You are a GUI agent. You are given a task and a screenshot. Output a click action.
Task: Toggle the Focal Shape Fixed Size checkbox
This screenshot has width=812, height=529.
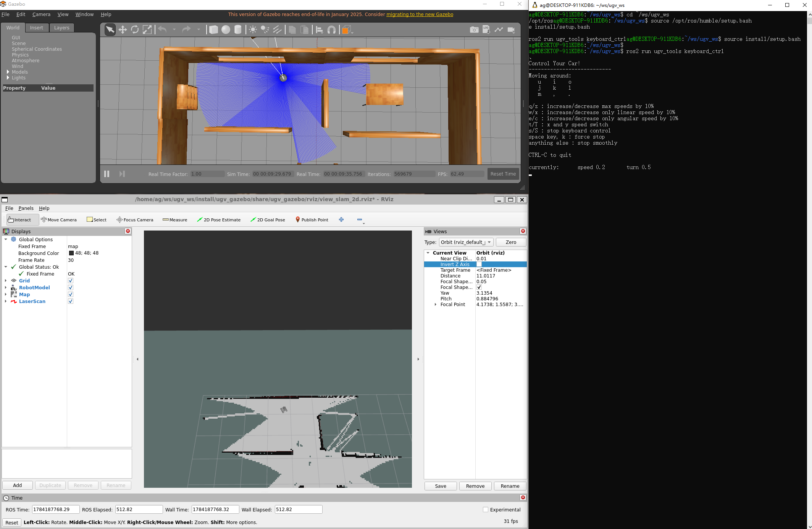point(479,287)
